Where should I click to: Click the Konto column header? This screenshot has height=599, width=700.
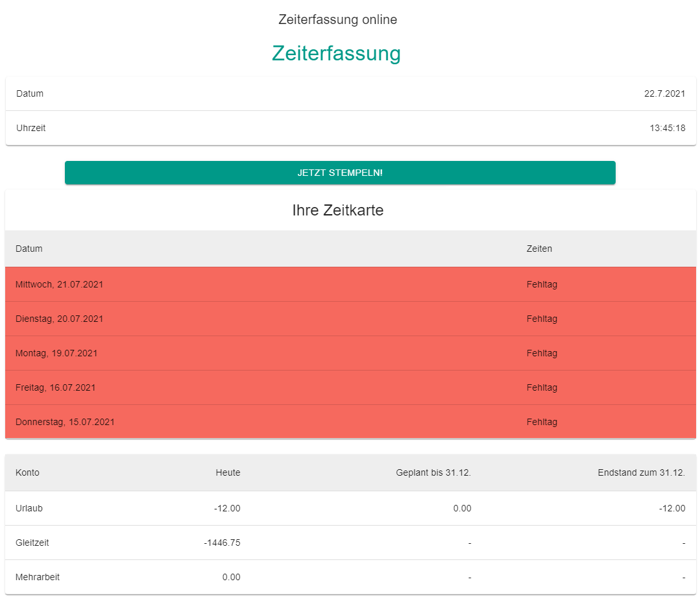[26, 472]
